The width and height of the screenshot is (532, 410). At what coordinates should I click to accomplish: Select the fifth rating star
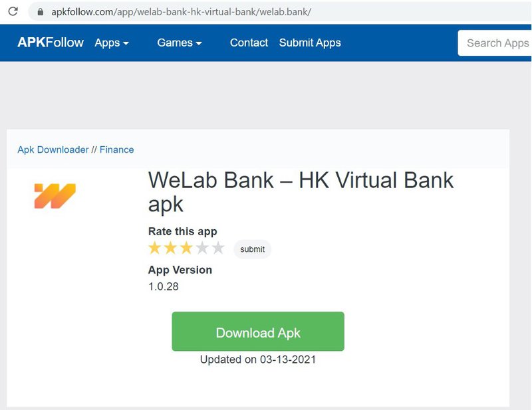click(218, 248)
